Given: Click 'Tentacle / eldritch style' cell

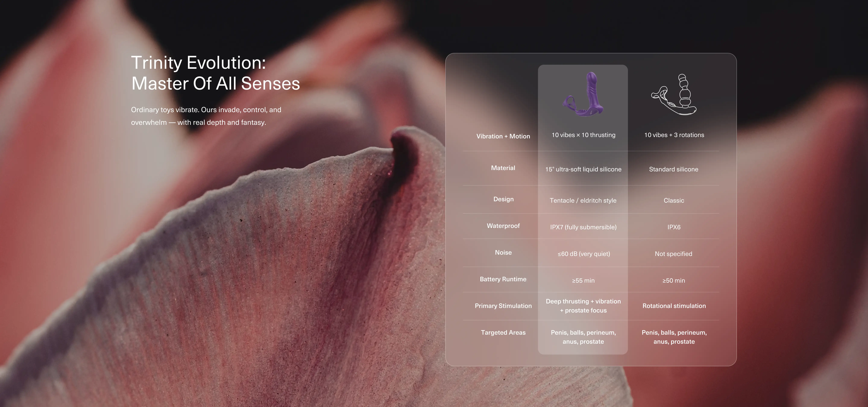Looking at the screenshot, I should (583, 200).
